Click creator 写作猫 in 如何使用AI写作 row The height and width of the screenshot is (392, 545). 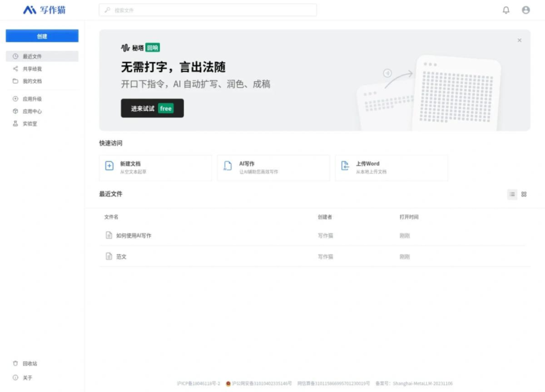pyautogui.click(x=326, y=235)
